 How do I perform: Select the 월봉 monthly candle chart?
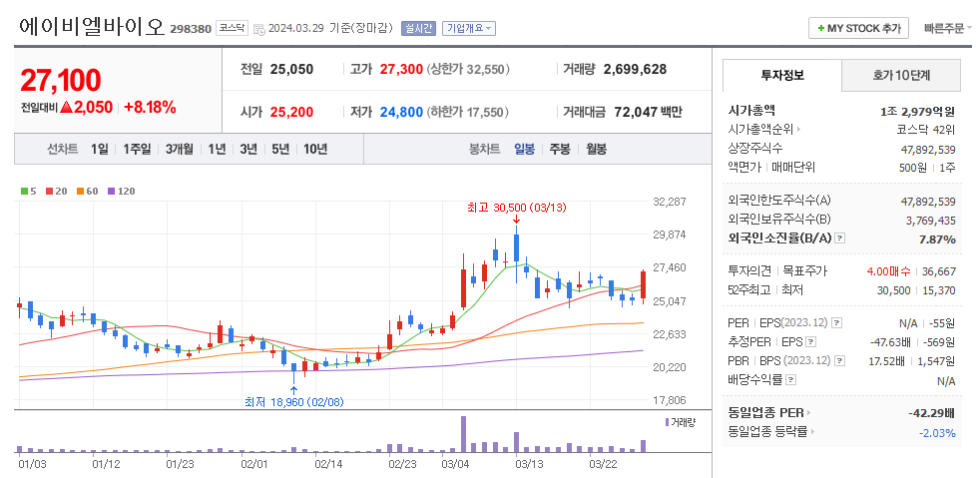point(596,150)
